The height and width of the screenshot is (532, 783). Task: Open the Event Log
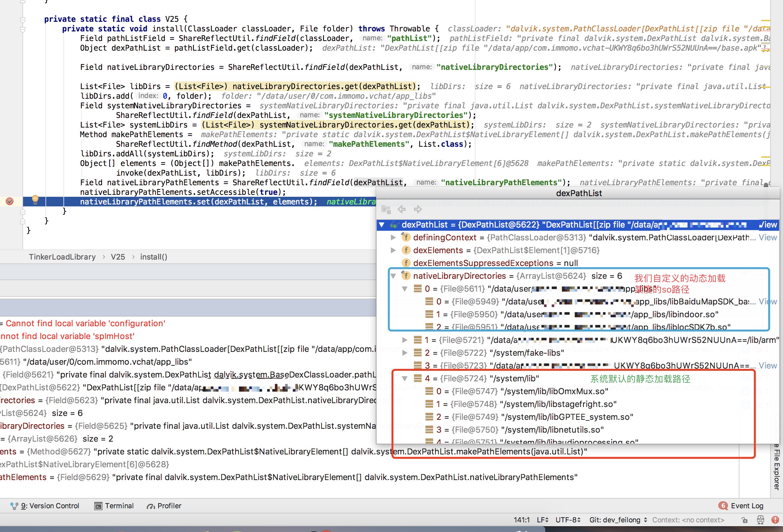(x=741, y=506)
